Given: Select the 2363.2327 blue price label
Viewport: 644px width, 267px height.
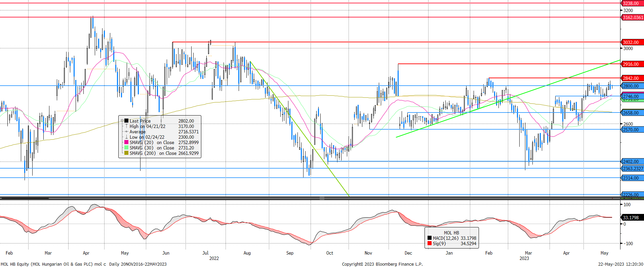Looking at the screenshot, I should [x=632, y=169].
